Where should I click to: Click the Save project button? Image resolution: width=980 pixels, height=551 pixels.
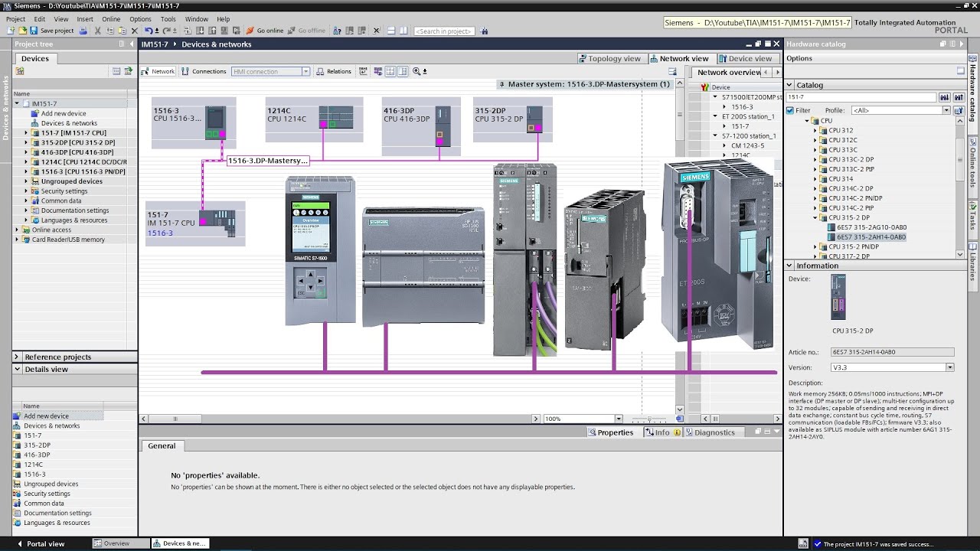51,31
